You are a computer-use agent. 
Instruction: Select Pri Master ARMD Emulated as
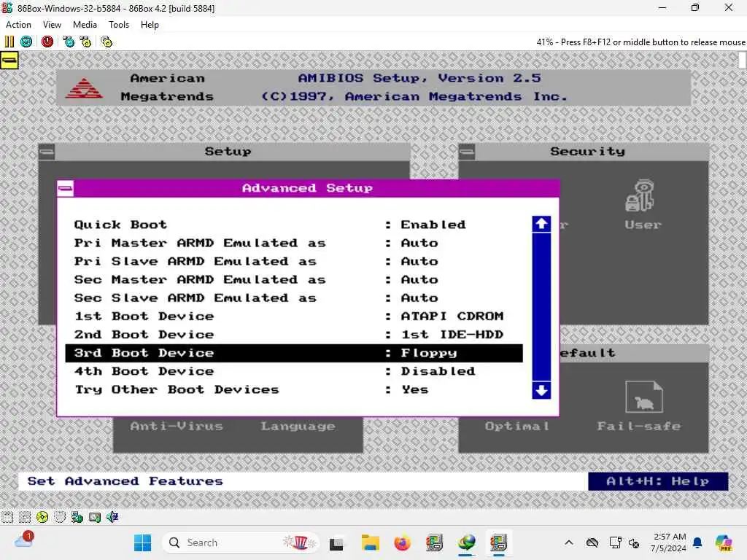click(294, 243)
